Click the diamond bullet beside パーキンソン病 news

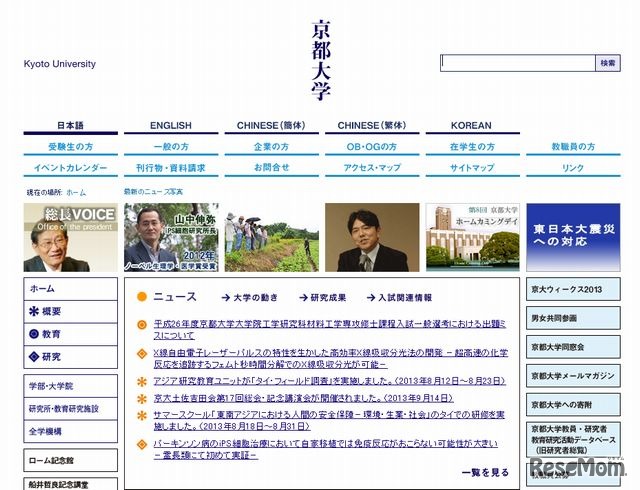pos(142,444)
